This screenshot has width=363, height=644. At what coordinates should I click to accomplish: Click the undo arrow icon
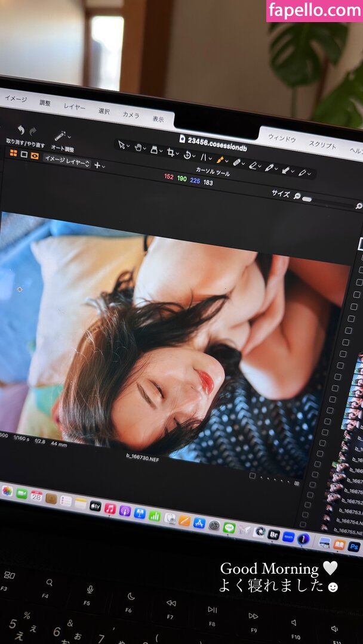click(x=20, y=129)
